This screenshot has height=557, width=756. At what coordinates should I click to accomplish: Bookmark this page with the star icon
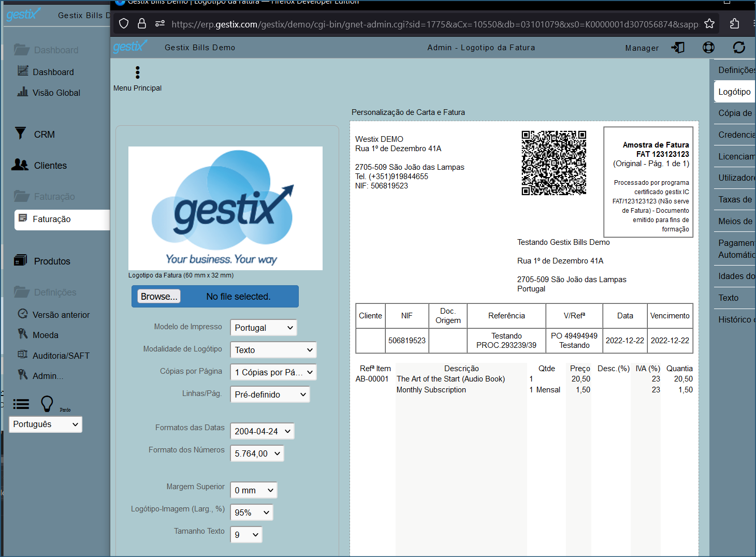click(709, 23)
